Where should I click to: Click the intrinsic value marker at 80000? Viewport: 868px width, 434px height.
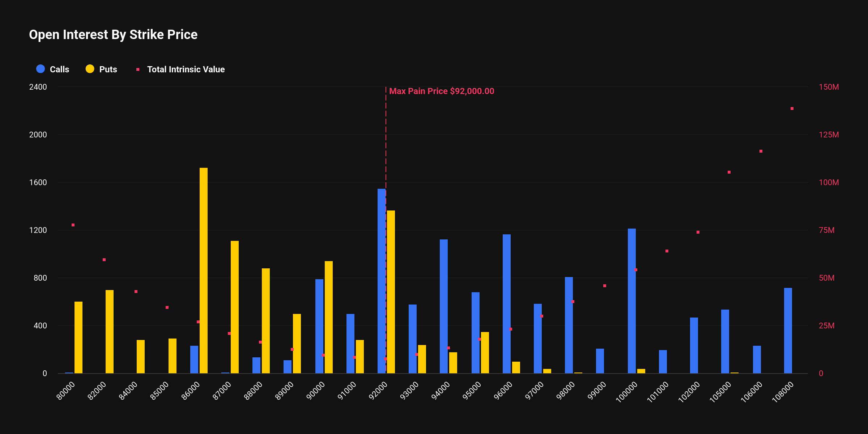pyautogui.click(x=73, y=225)
